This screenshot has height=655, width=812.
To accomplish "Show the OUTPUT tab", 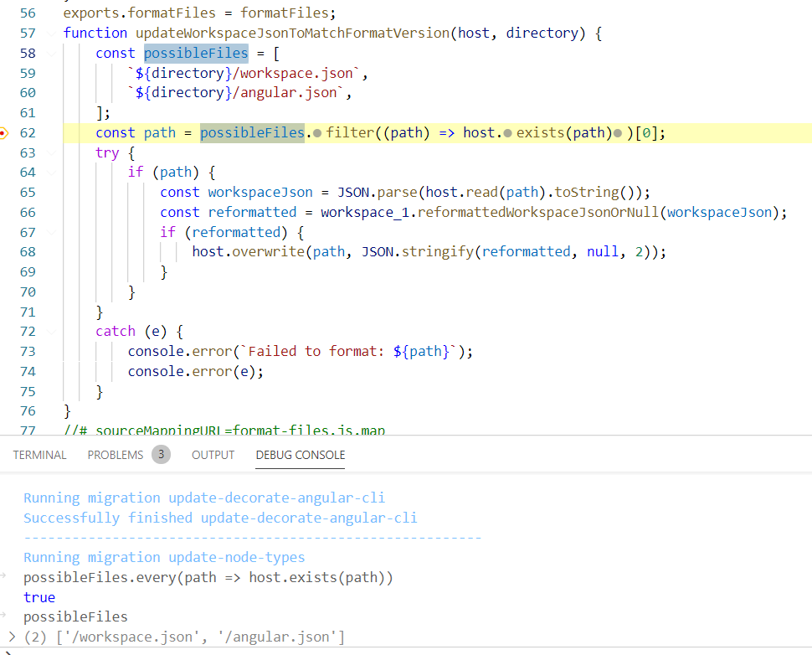I will click(x=213, y=455).
